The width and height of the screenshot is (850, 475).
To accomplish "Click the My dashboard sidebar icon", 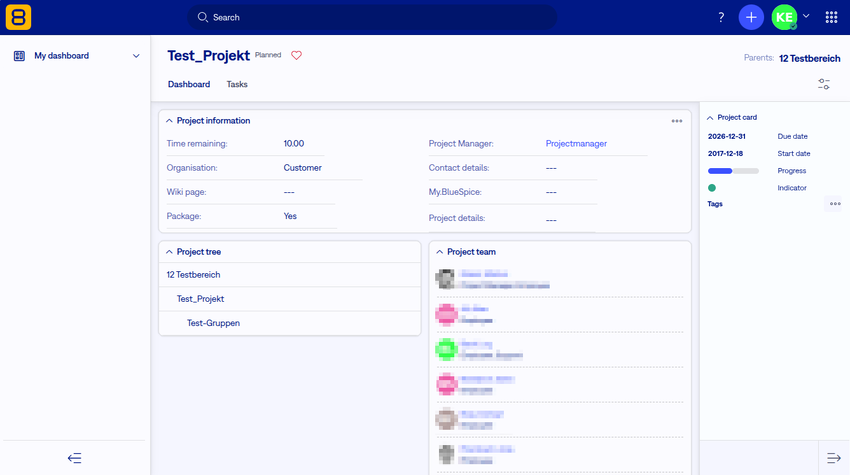I will tap(19, 56).
